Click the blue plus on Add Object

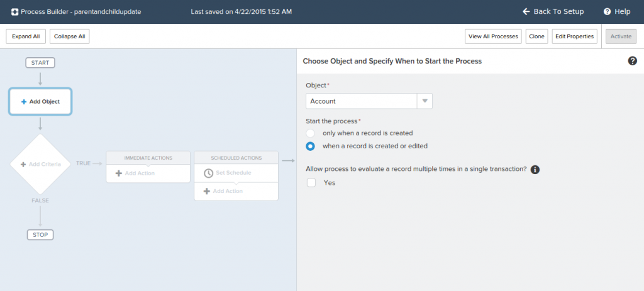[24, 102]
